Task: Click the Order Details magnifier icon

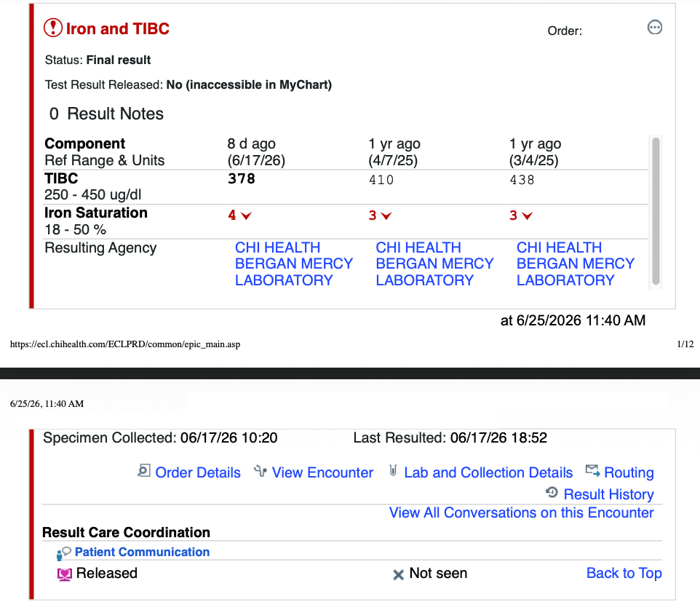Action: (144, 471)
